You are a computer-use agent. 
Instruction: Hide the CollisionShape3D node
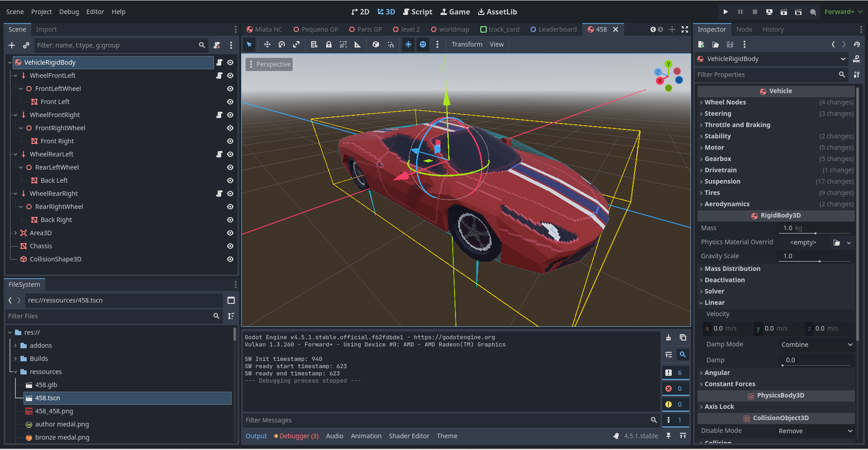click(x=230, y=259)
